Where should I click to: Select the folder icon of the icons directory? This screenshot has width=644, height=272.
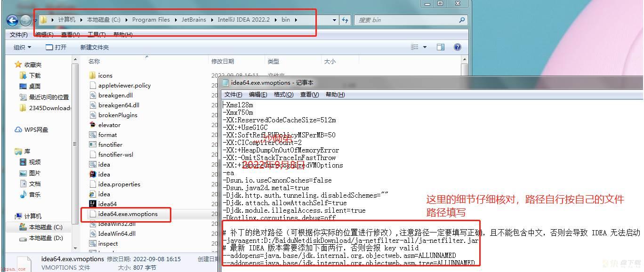(93, 75)
